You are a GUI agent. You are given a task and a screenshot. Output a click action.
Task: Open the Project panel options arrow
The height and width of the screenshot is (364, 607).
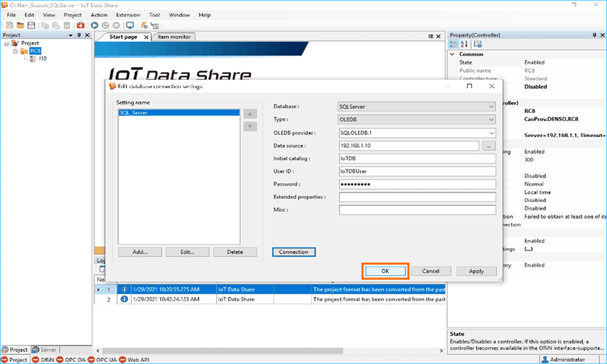tap(71, 35)
